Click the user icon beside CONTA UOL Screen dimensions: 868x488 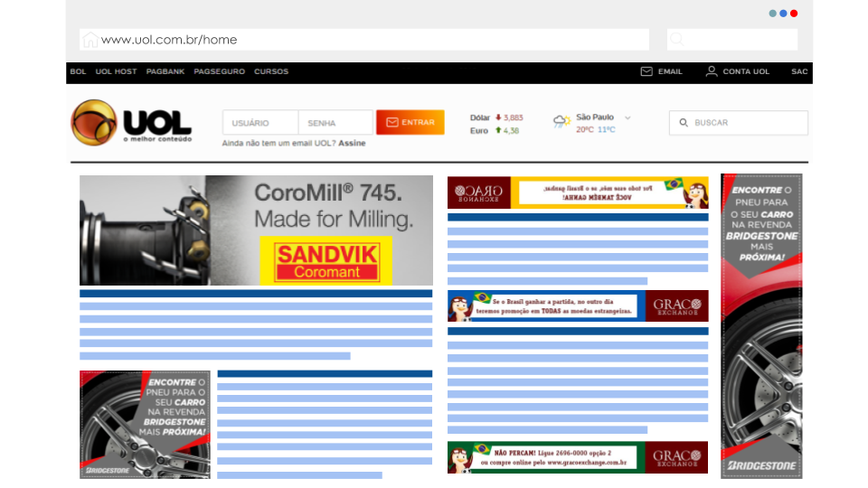point(712,71)
